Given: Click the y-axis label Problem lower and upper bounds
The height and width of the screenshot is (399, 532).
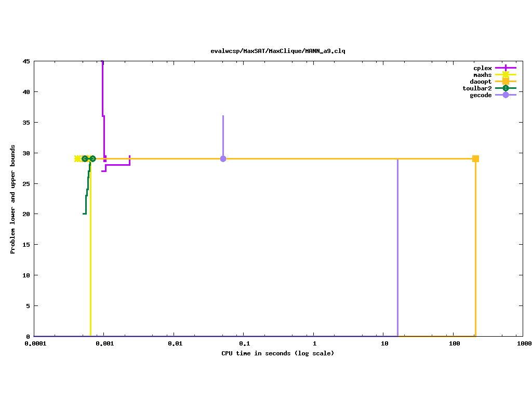Looking at the screenshot, I should coord(13,199).
